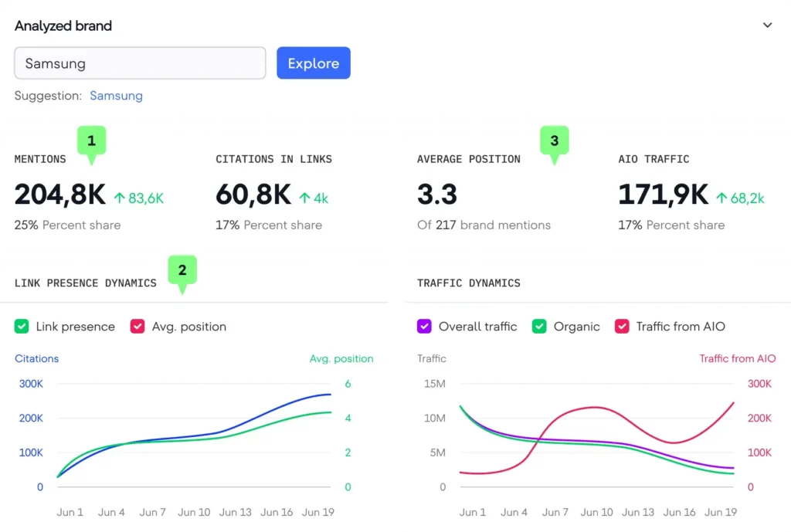Click the AVERAGE POSITION heading
This screenshot has height=532, width=791.
pyautogui.click(x=469, y=159)
